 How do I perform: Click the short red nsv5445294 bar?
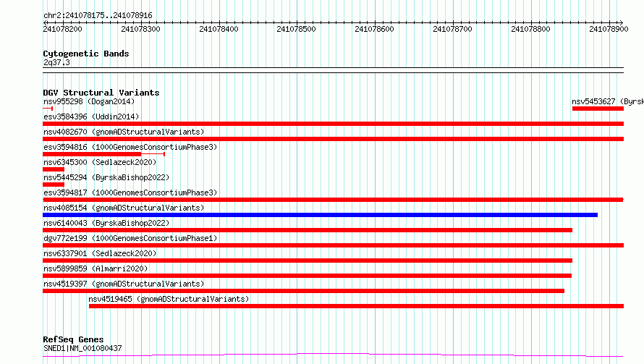click(54, 185)
